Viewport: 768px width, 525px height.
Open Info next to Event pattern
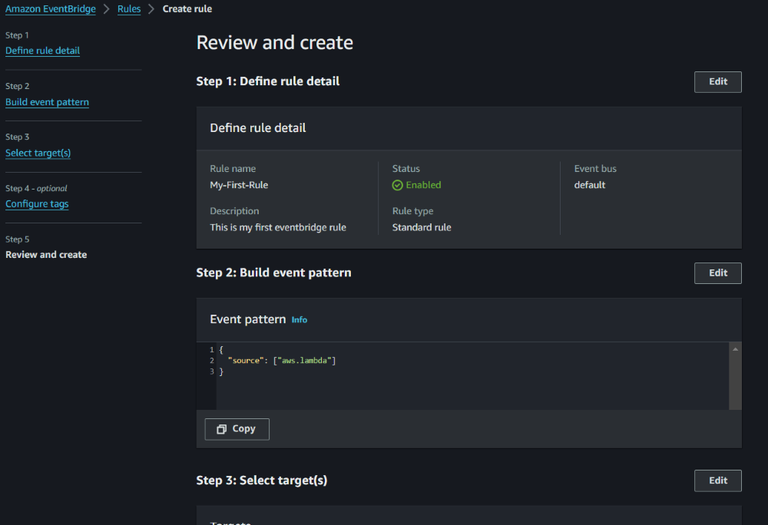[299, 320]
